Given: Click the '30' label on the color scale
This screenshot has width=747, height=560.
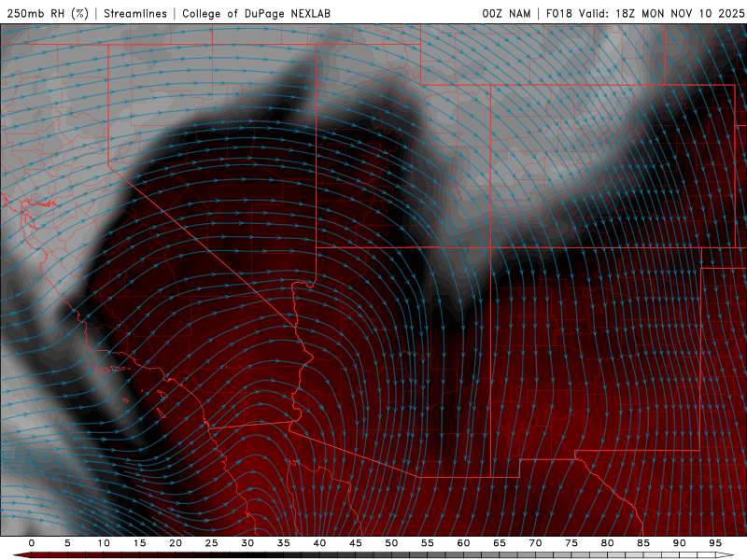Looking at the screenshot, I should coord(247,543).
